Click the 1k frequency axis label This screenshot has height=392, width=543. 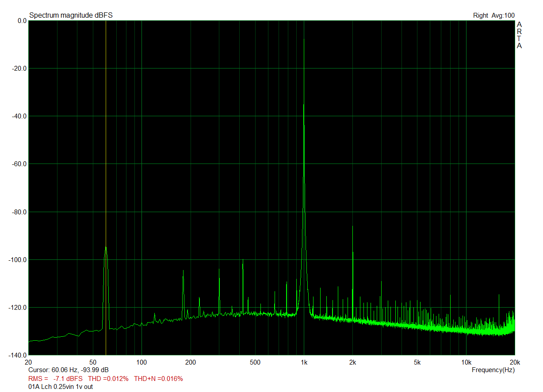tap(304, 362)
